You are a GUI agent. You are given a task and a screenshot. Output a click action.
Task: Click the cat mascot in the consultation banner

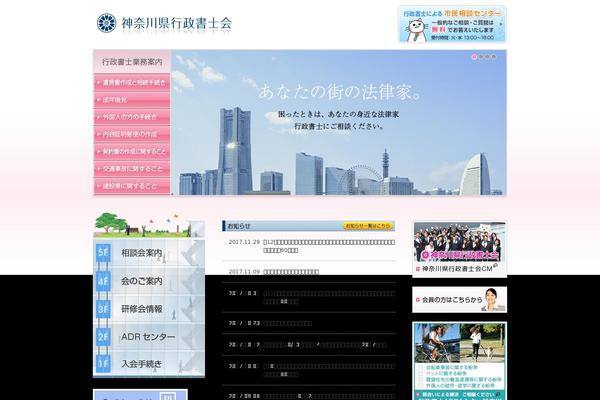tap(416, 31)
